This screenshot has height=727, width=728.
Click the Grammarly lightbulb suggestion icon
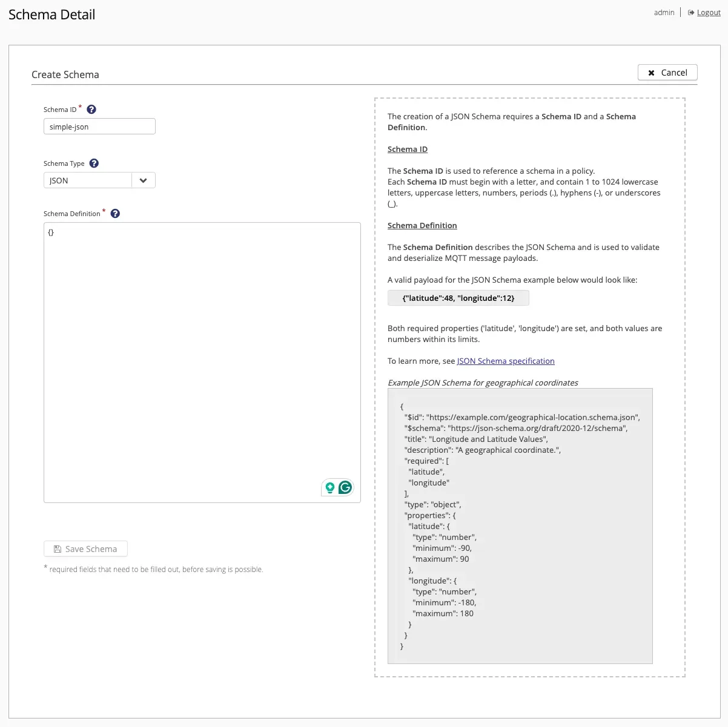(329, 487)
